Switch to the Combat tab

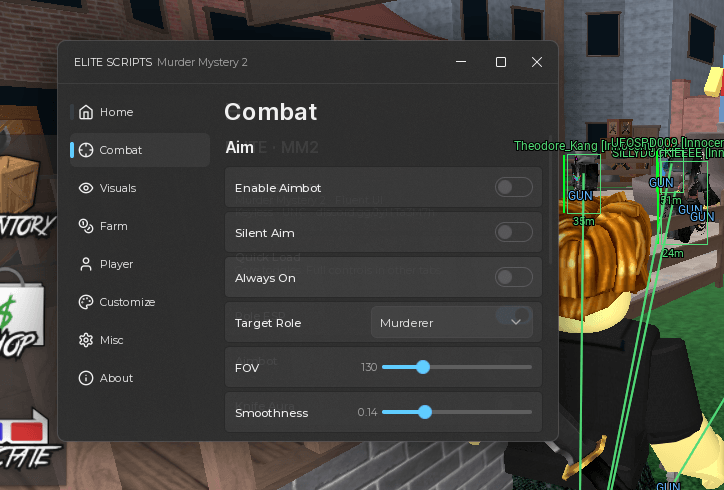(140, 150)
